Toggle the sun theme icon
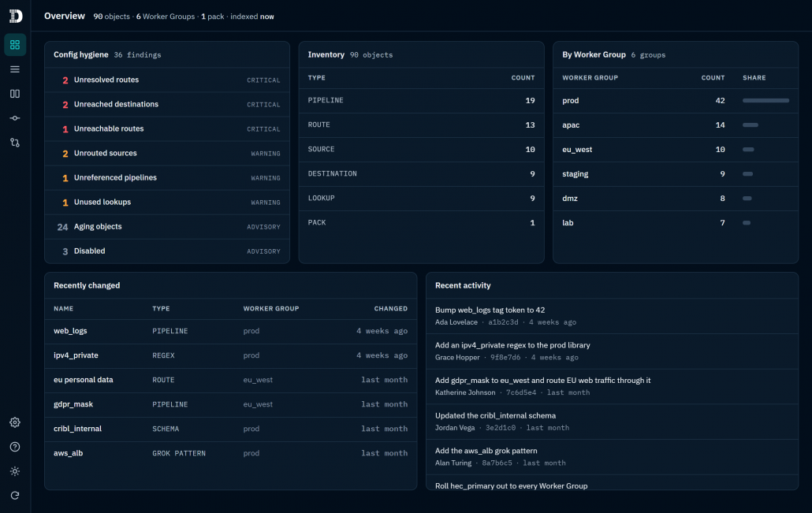Image resolution: width=812 pixels, height=513 pixels. (x=15, y=471)
